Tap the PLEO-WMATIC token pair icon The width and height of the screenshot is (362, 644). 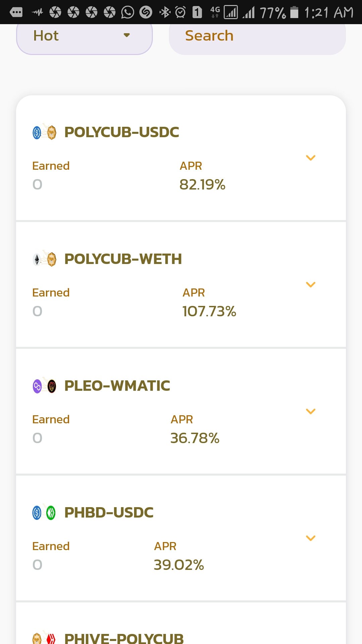[x=44, y=386]
